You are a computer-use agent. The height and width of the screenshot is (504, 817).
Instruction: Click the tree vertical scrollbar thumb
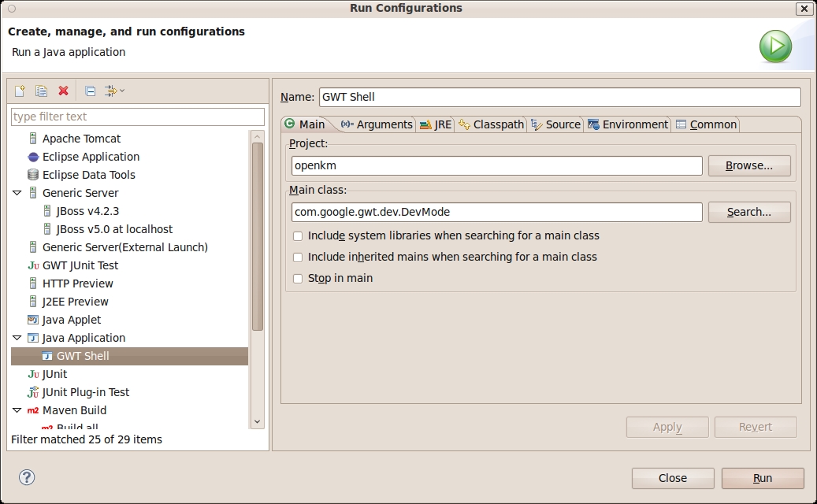(257, 236)
